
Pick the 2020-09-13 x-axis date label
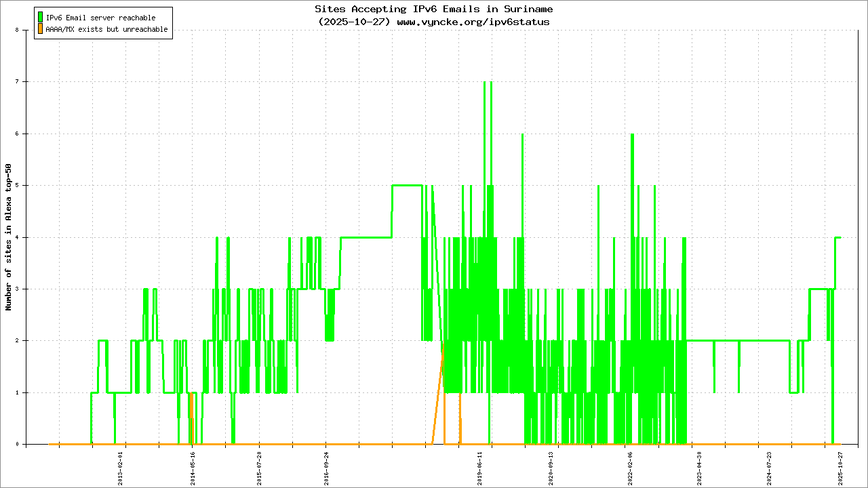pos(551,464)
